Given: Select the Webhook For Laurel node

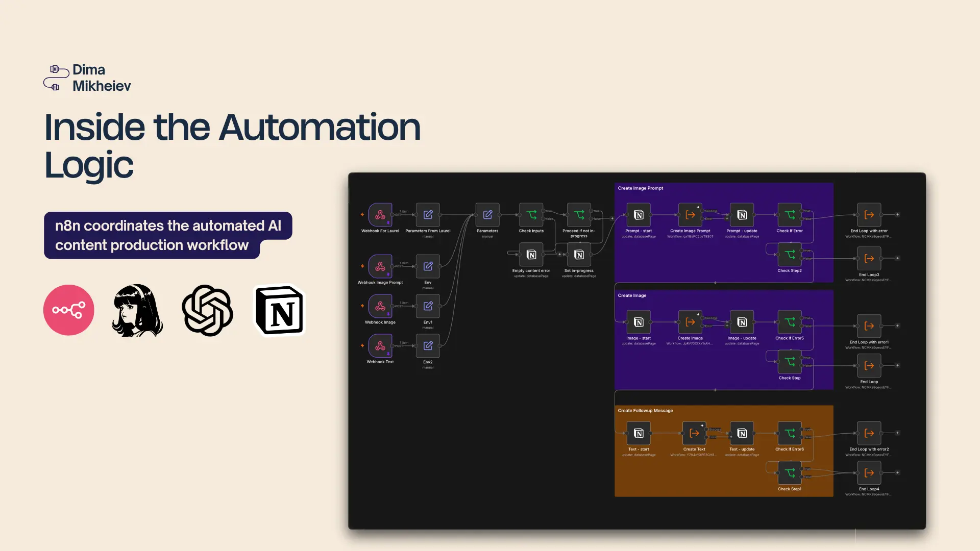Looking at the screenshot, I should 380,215.
